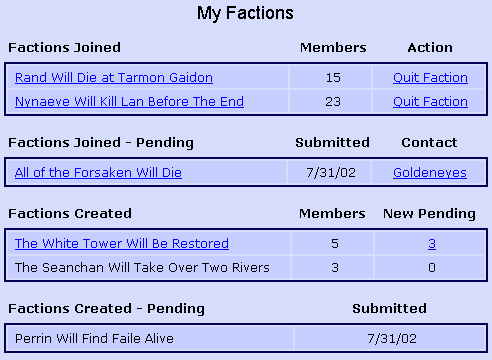Contact Goldeneyes about pending faction

(430, 173)
